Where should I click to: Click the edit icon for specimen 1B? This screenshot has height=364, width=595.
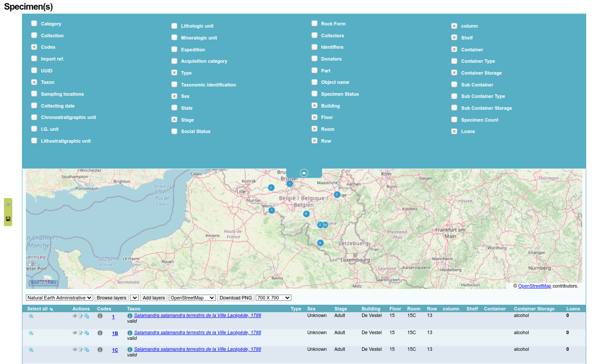point(81,333)
